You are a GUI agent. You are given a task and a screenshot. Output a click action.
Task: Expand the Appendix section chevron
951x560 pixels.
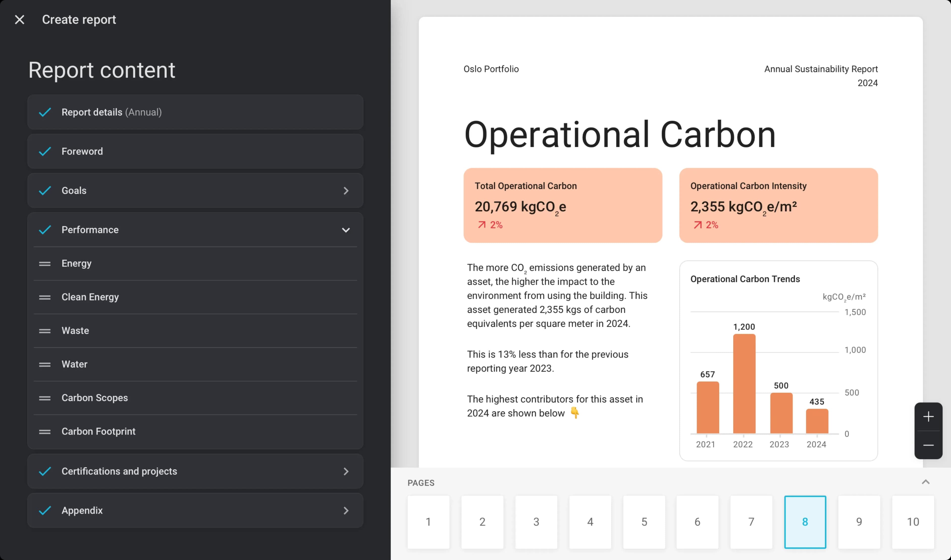click(346, 511)
